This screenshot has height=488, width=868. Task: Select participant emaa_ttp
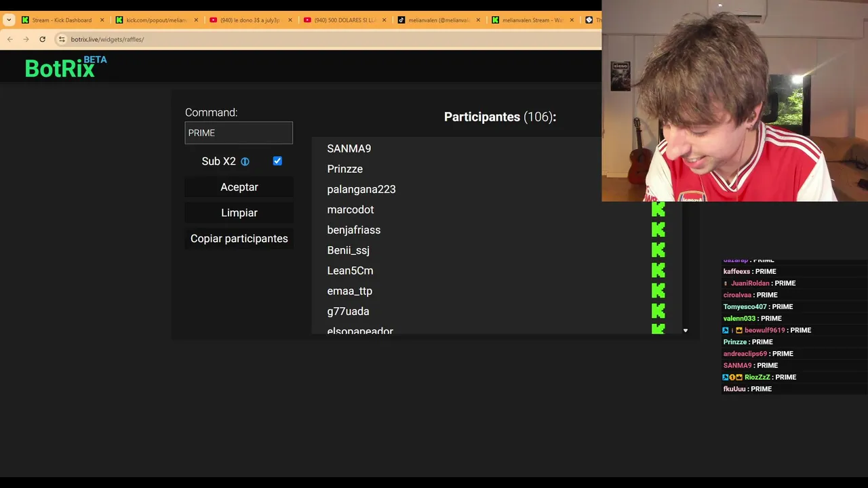pos(350,291)
